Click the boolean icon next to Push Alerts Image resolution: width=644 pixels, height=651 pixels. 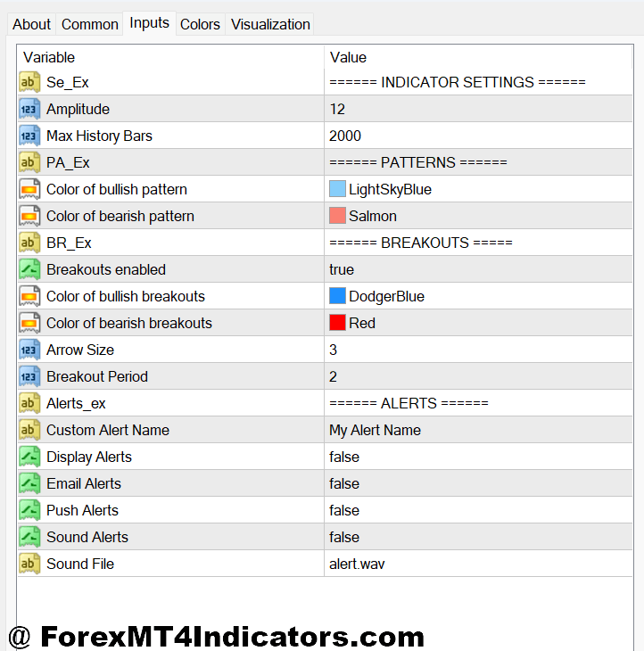click(29, 510)
